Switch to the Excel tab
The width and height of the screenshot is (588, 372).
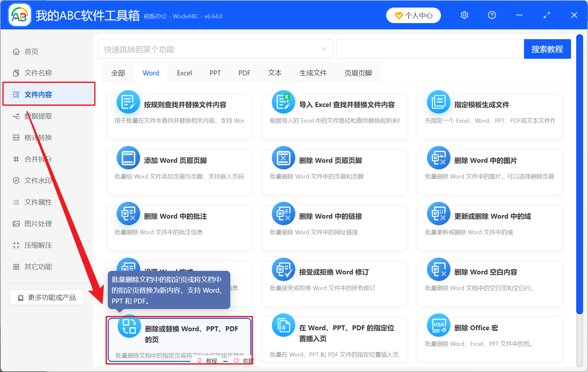point(184,72)
